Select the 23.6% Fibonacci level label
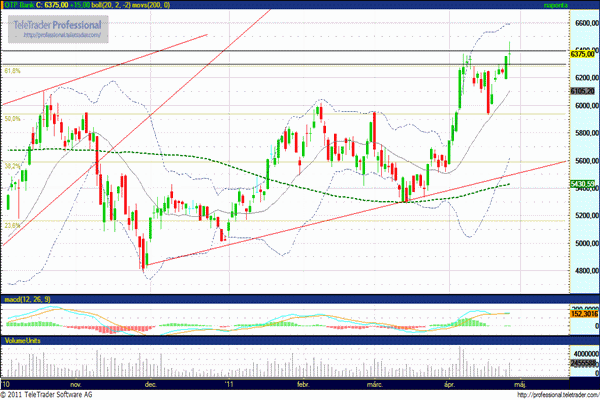 [13, 225]
